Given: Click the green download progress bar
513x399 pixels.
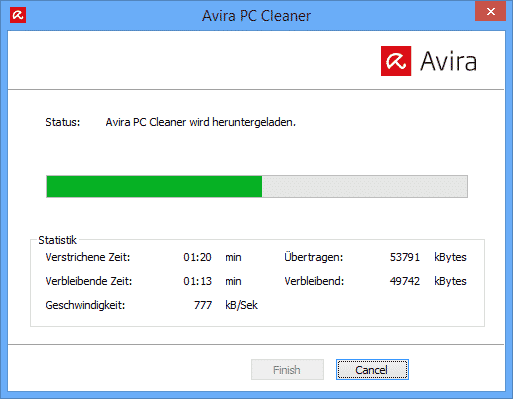Looking at the screenshot, I should [x=257, y=187].
